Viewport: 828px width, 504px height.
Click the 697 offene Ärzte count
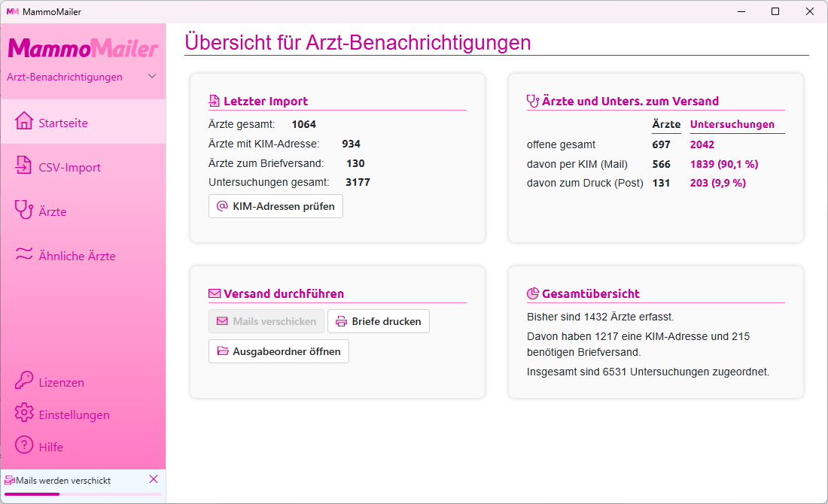pyautogui.click(x=661, y=144)
